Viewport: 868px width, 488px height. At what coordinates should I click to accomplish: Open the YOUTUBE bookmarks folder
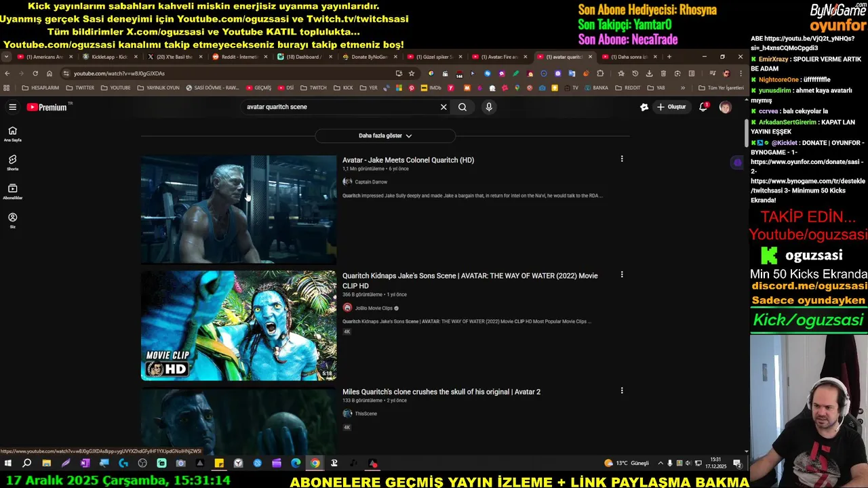[x=115, y=87]
